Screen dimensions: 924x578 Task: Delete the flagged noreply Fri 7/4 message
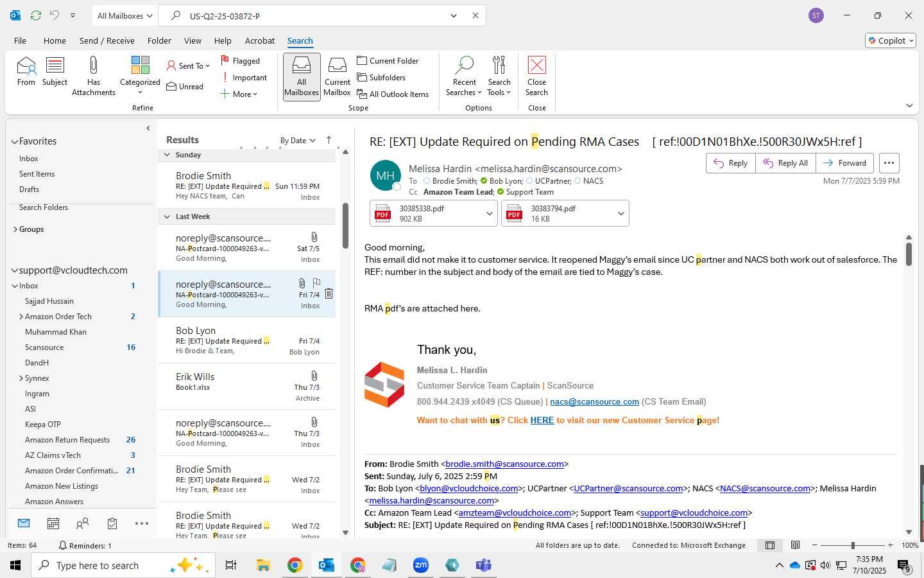pos(329,293)
